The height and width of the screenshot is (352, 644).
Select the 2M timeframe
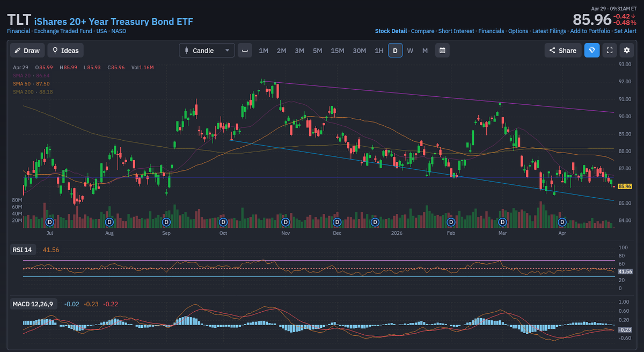tap(281, 51)
